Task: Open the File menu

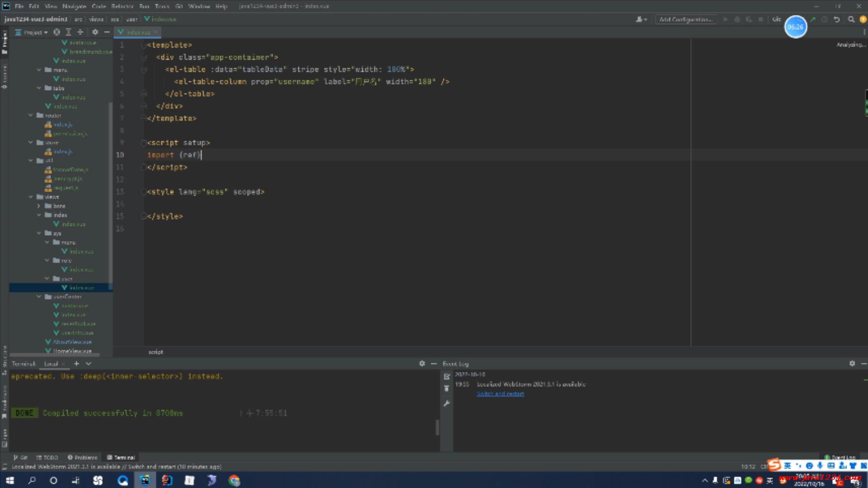Action: [x=19, y=6]
